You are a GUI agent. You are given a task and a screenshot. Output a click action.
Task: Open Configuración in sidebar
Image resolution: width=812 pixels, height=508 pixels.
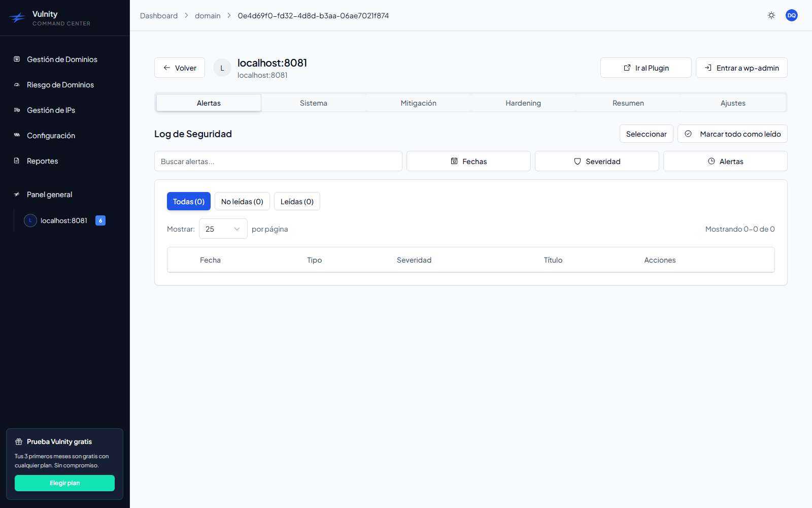[x=51, y=136]
